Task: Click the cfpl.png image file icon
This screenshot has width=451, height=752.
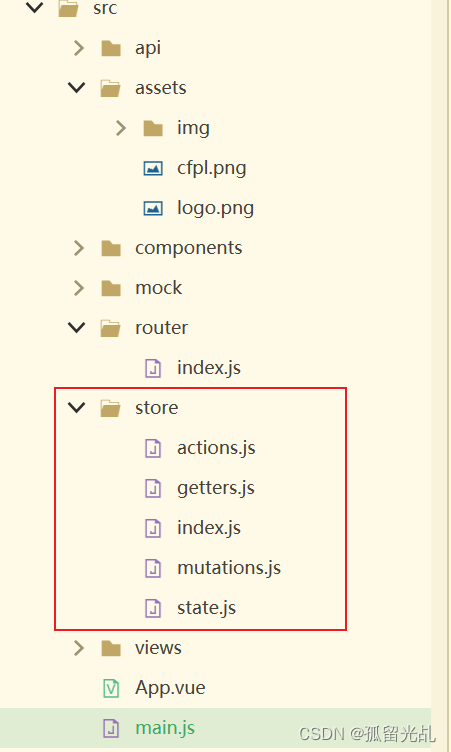Action: click(x=153, y=168)
